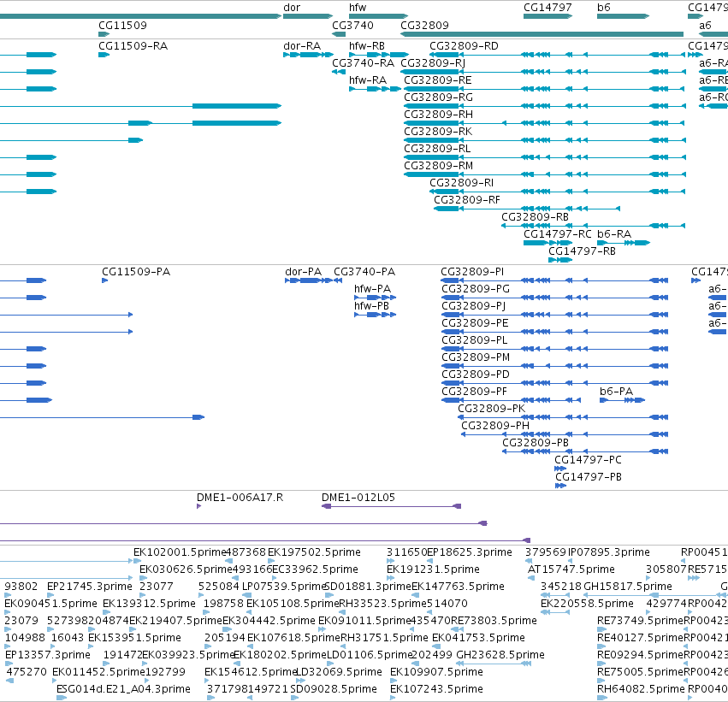Image resolution: width=728 pixels, height=702 pixels.
Task: Open the EP18625.3prime EST label
Action: point(470,552)
